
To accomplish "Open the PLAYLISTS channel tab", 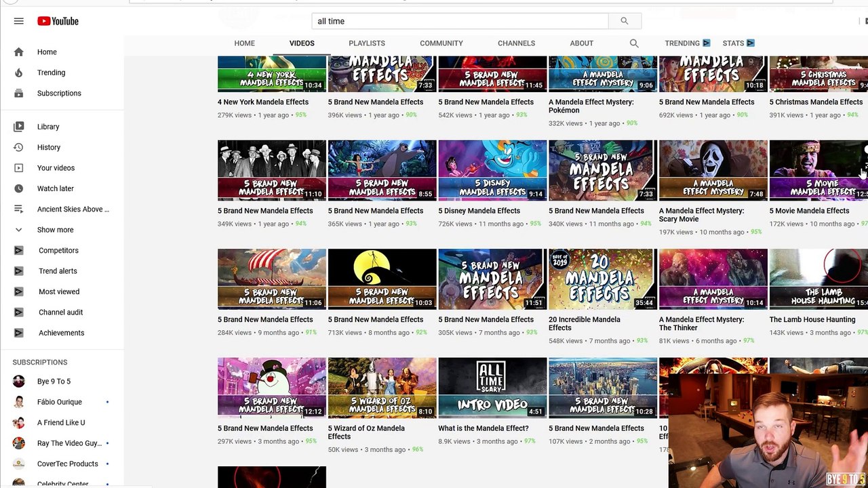I will click(x=367, y=43).
